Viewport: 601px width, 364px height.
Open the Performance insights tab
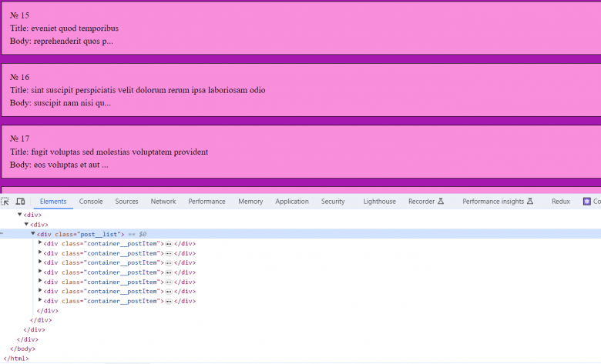click(x=493, y=202)
